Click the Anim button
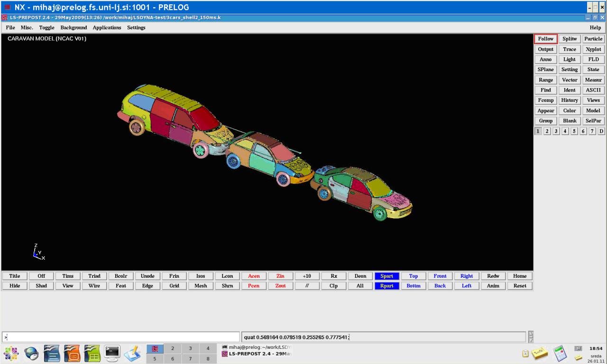 [493, 286]
